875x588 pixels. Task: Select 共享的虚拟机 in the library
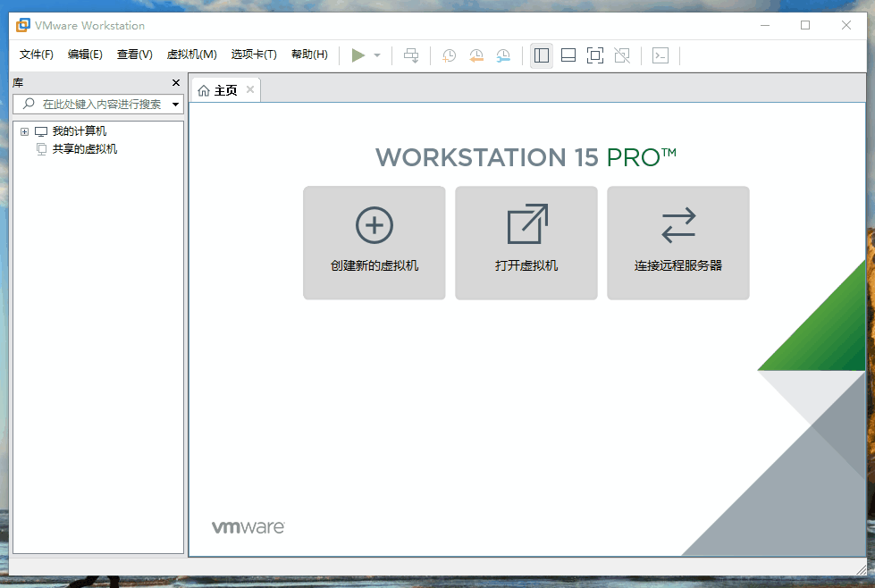coord(84,149)
